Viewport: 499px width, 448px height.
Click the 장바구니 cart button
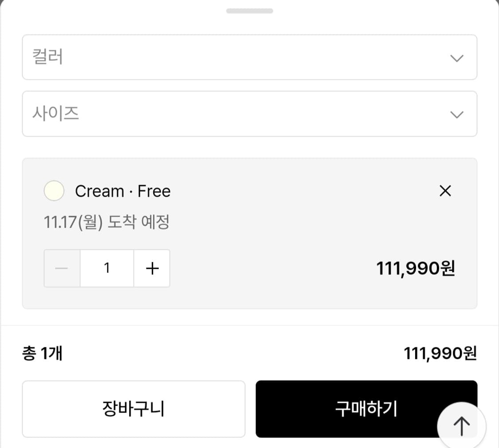134,409
